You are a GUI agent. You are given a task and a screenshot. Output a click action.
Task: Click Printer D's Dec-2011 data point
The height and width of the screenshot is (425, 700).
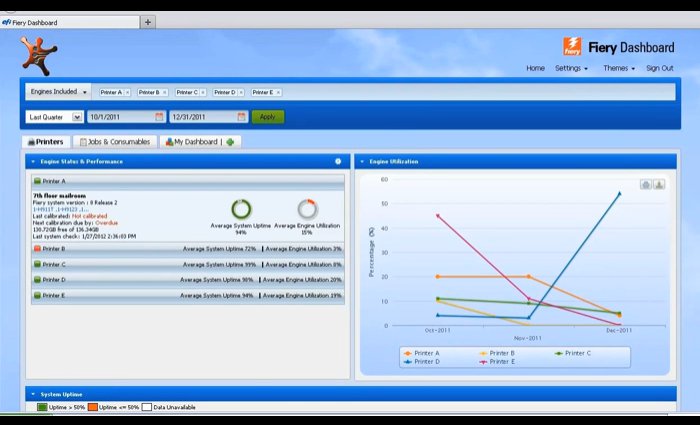pos(619,194)
